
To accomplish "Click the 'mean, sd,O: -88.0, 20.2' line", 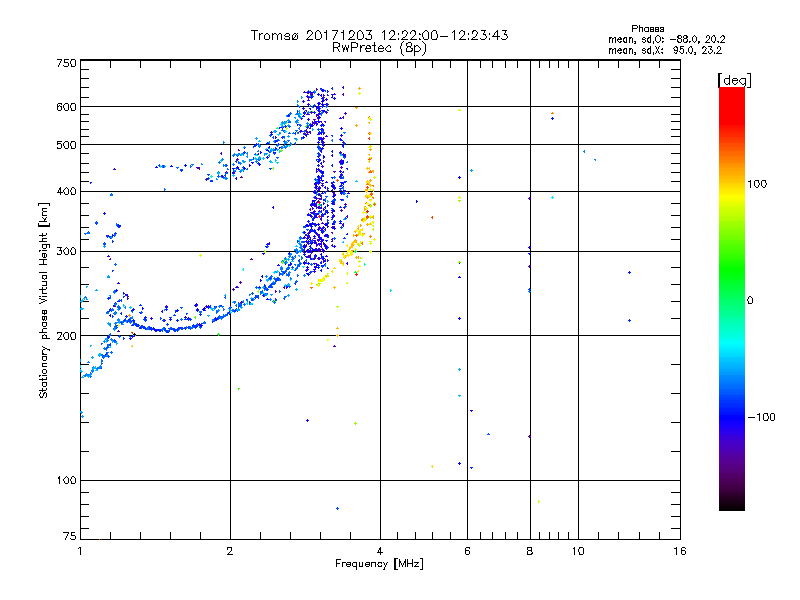I will (666, 39).
